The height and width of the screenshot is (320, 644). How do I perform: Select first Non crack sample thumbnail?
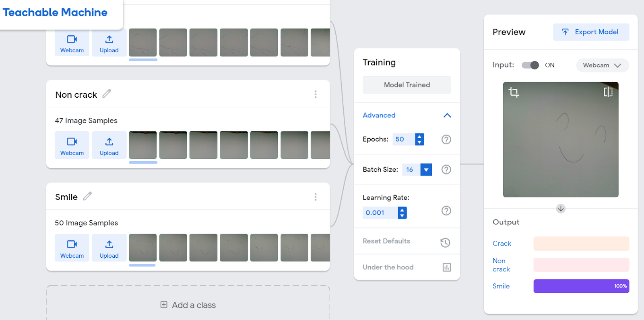point(143,145)
